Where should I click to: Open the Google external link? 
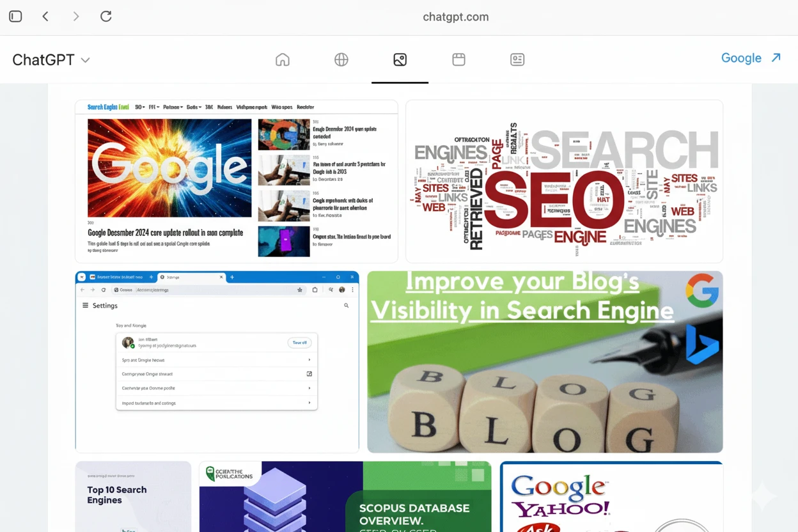click(741, 58)
